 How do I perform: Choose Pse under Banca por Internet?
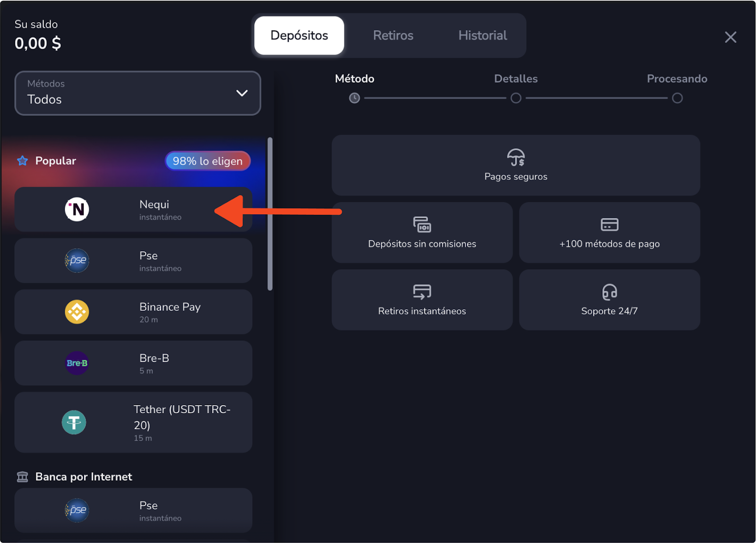tap(133, 510)
